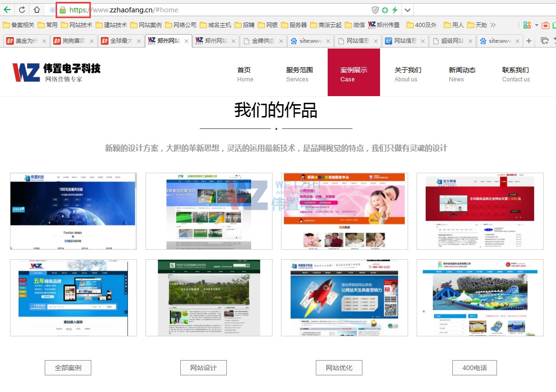
Task: Click the lightning bolt extension icon
Action: tap(394, 10)
